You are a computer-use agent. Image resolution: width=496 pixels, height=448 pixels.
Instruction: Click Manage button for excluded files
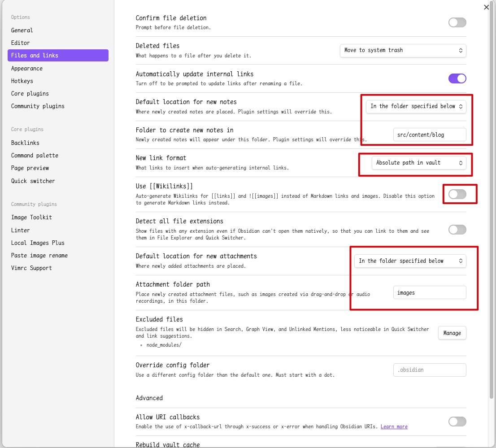point(452,333)
